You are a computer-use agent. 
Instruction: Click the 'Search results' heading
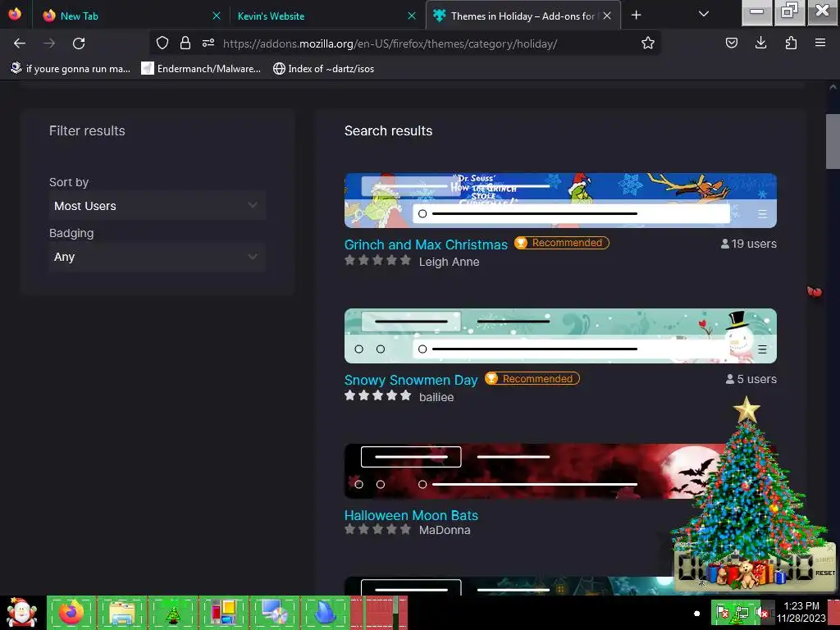click(388, 130)
